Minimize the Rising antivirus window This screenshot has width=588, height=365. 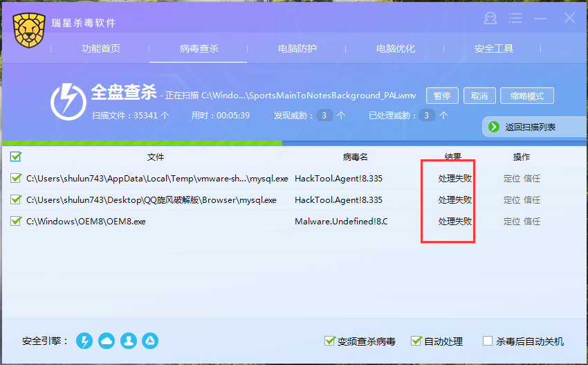click(x=540, y=19)
